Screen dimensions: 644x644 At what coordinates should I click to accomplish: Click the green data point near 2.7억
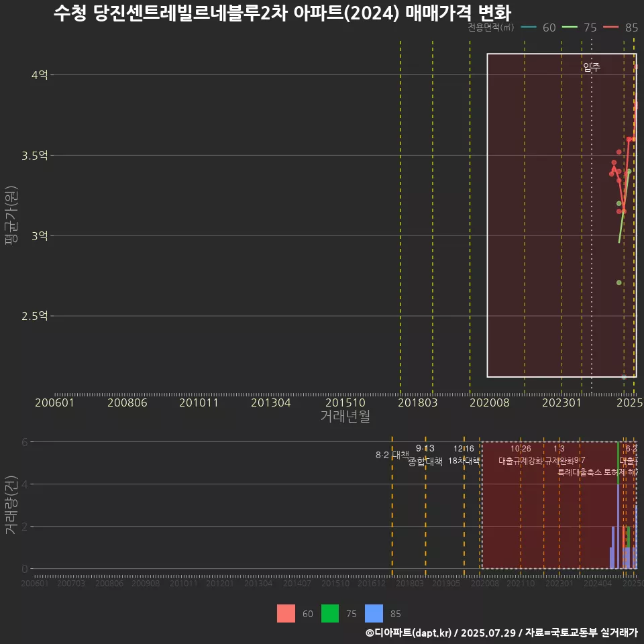(x=619, y=282)
